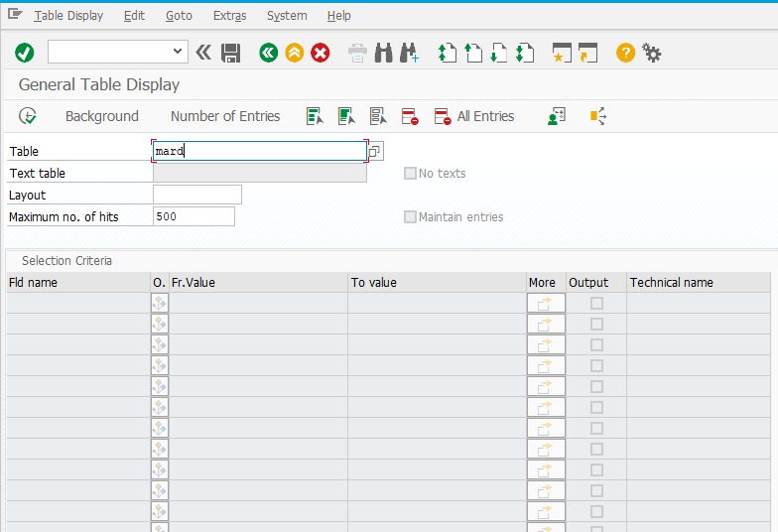Go to First Page icon

pyautogui.click(x=447, y=53)
